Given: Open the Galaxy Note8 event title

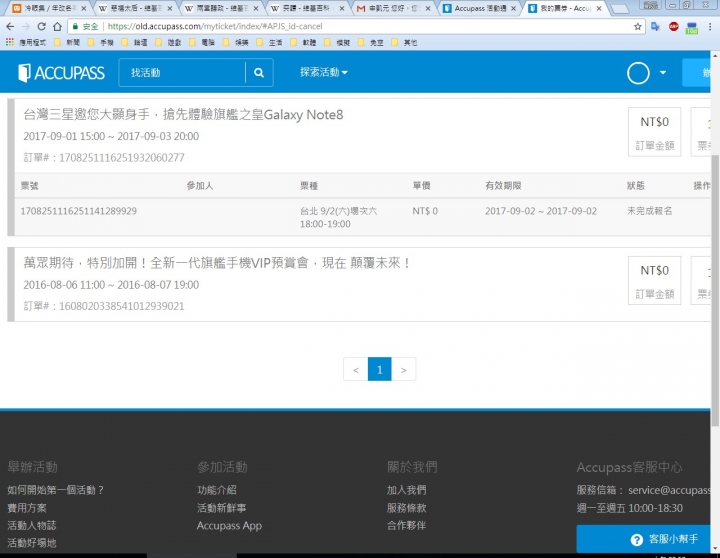Looking at the screenshot, I should (x=183, y=114).
